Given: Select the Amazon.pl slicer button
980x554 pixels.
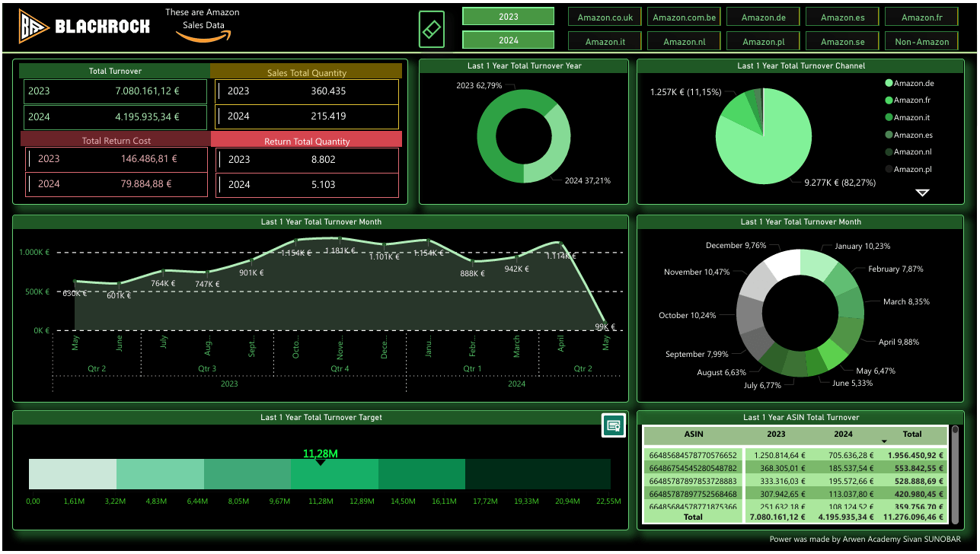Looking at the screenshot, I should (764, 42).
